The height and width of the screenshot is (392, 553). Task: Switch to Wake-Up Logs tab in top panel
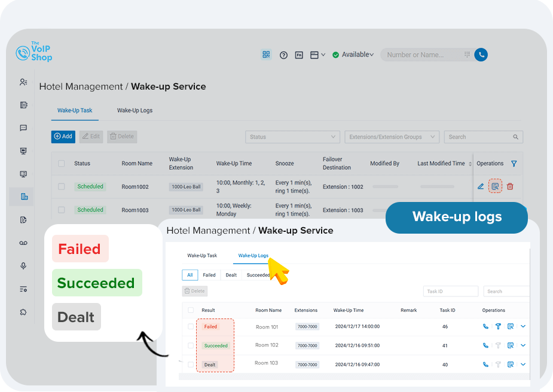pyautogui.click(x=135, y=111)
